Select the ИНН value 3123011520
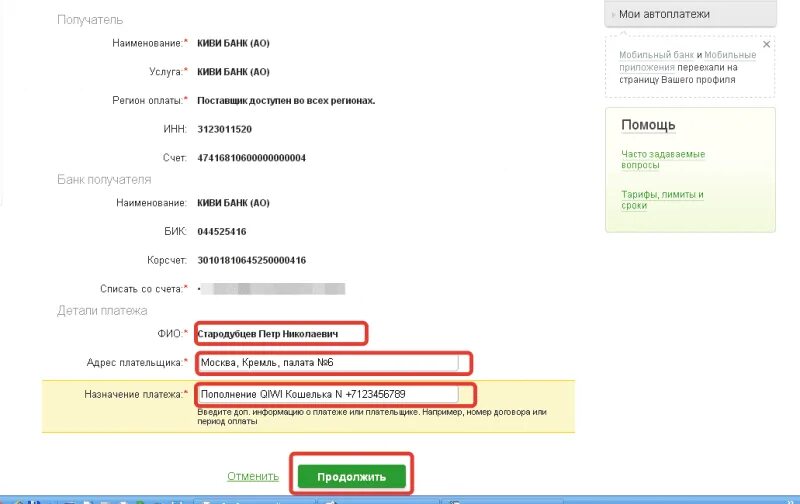The height and width of the screenshot is (504, 800). (x=224, y=130)
